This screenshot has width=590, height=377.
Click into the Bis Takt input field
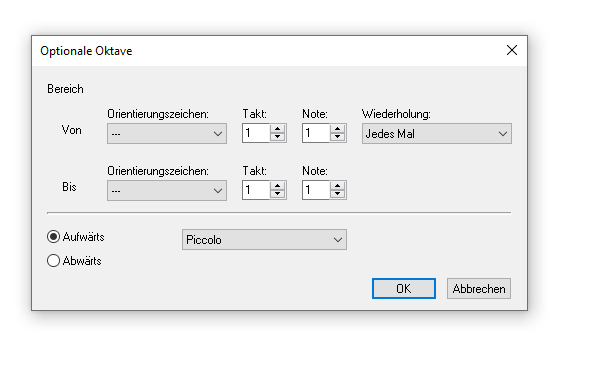point(256,190)
